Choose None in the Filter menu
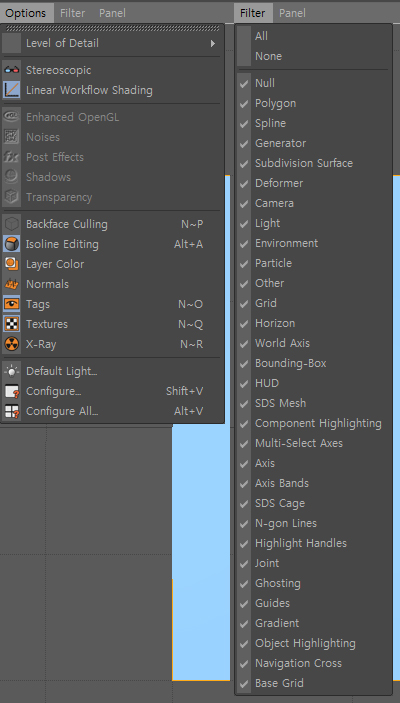The height and width of the screenshot is (703, 400). click(x=269, y=56)
